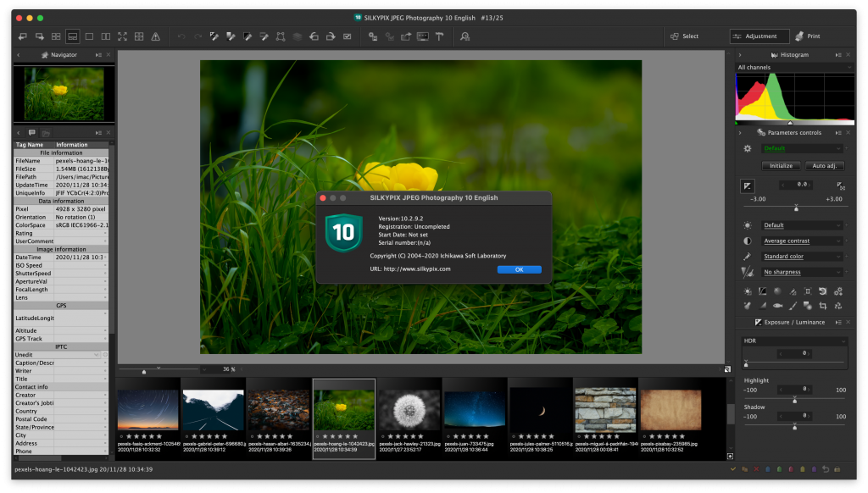Open the Unedit IPTC dropdown
Viewport: 868px width, 493px height.
(x=57, y=355)
